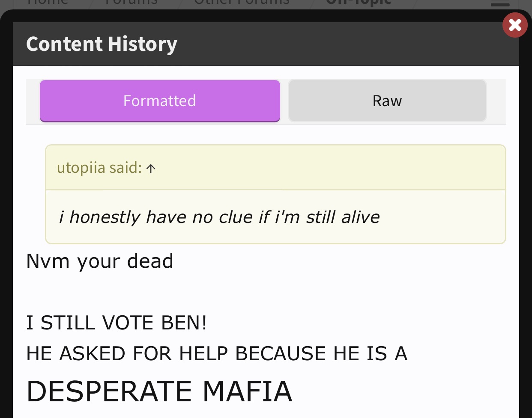
Task: Switch to the Raw tab
Action: point(387,101)
